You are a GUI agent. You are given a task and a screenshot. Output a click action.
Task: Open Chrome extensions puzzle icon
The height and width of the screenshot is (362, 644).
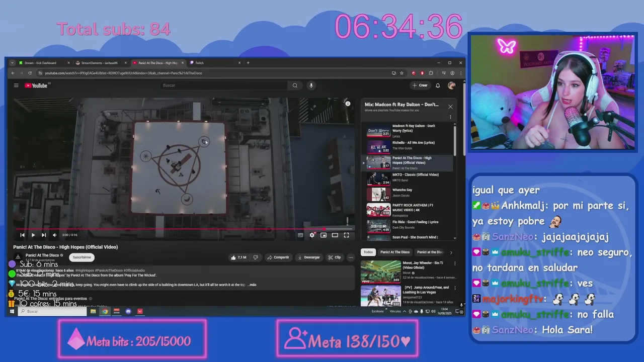431,73
